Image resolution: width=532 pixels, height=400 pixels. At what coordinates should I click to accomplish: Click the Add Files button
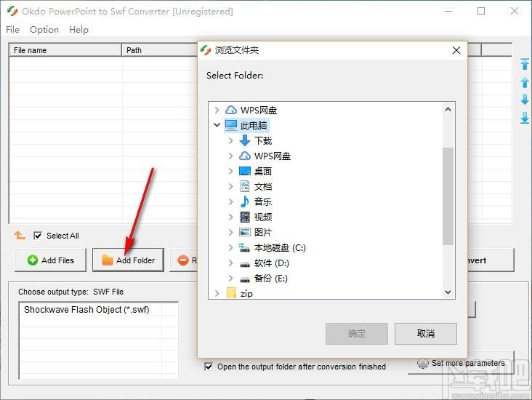pyautogui.click(x=51, y=260)
